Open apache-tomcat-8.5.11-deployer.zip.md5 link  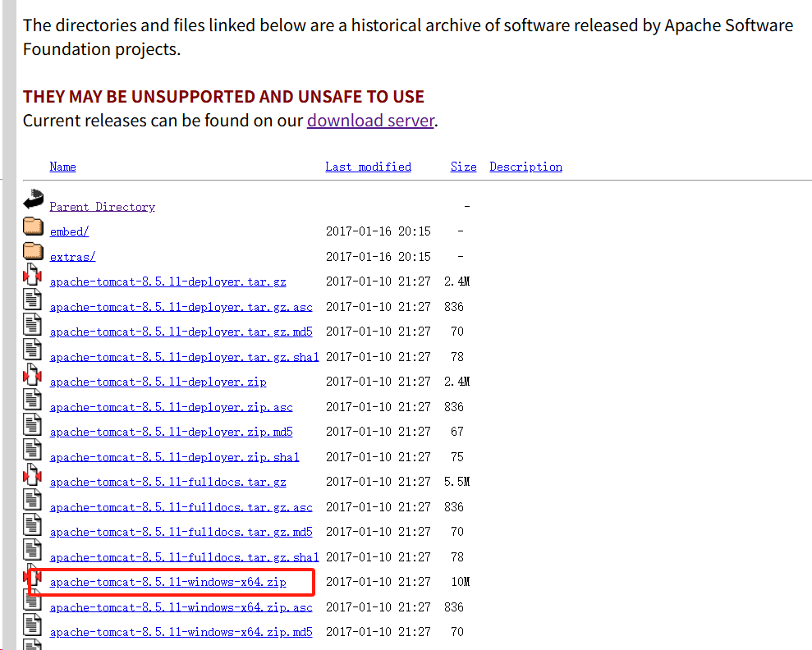click(172, 433)
